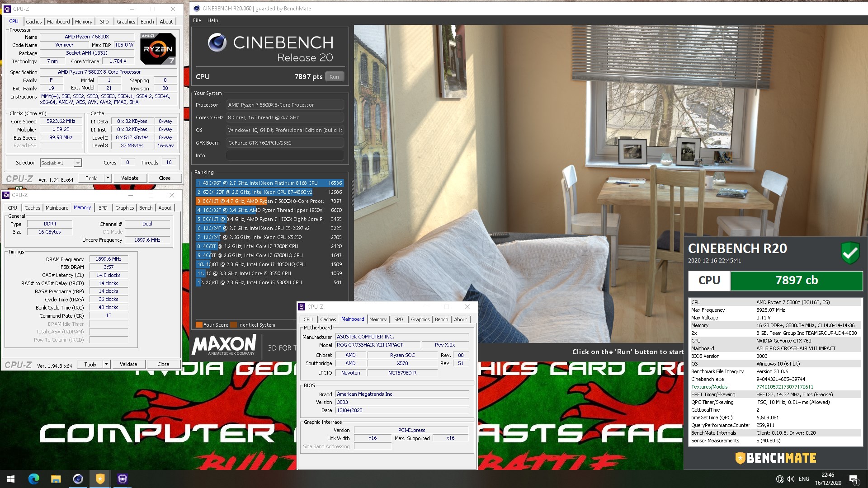Open the Memory tab in Mainboard CPU-Z window

click(378, 319)
